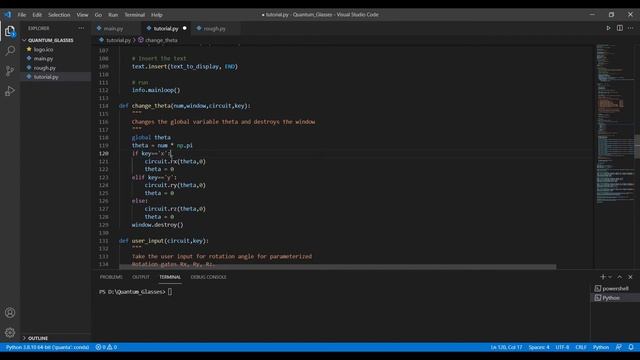Click the Python language mode status item

pyautogui.click(x=601, y=347)
